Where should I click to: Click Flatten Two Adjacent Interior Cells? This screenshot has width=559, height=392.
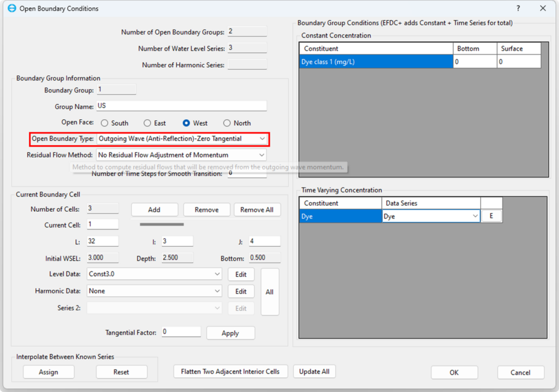click(x=230, y=371)
